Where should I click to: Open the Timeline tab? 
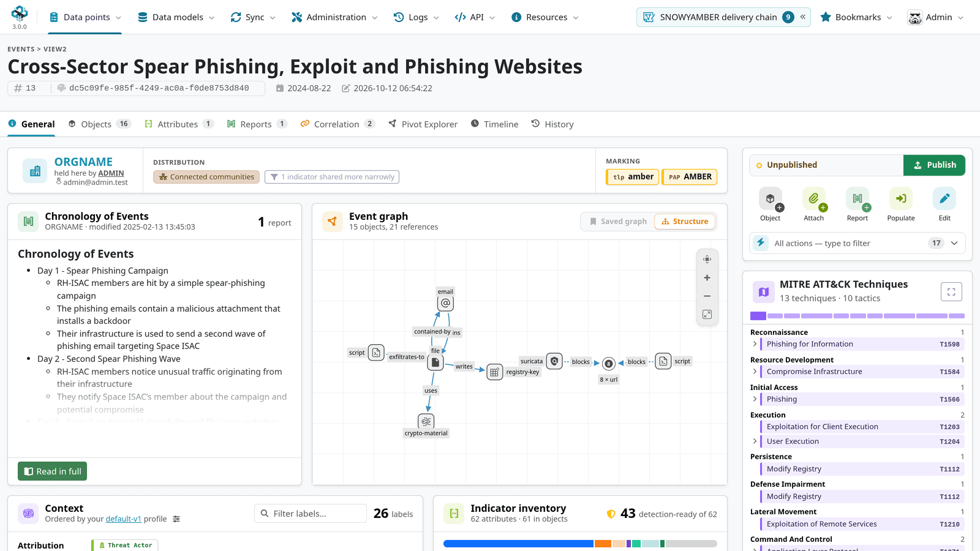pos(494,124)
